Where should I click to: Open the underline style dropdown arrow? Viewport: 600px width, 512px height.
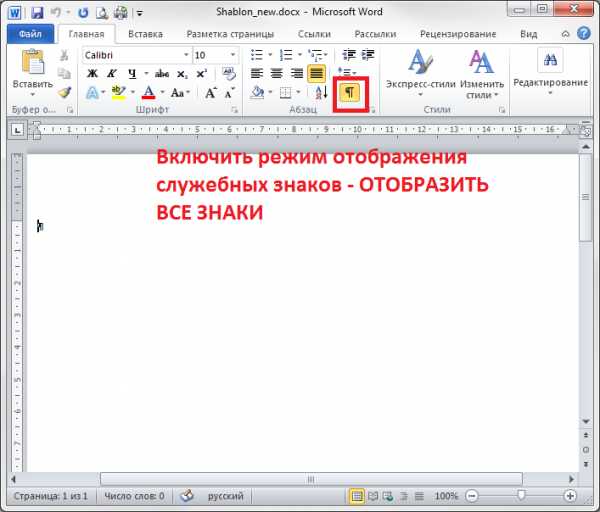(146, 73)
